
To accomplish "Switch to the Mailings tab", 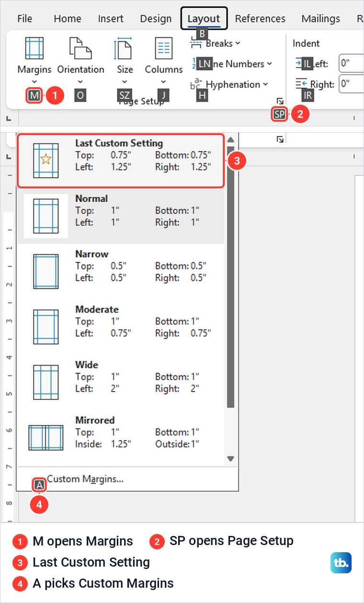I will (x=321, y=19).
